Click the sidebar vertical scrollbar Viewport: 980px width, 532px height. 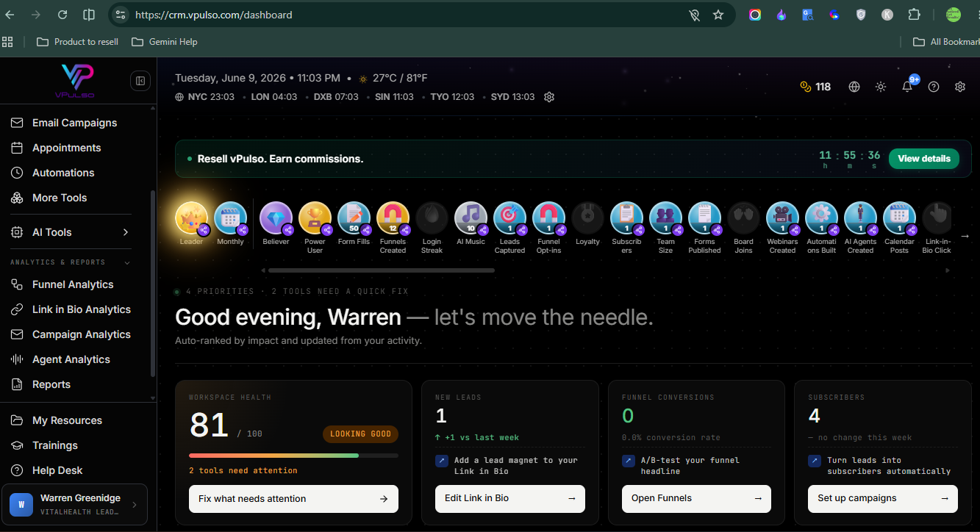153,284
